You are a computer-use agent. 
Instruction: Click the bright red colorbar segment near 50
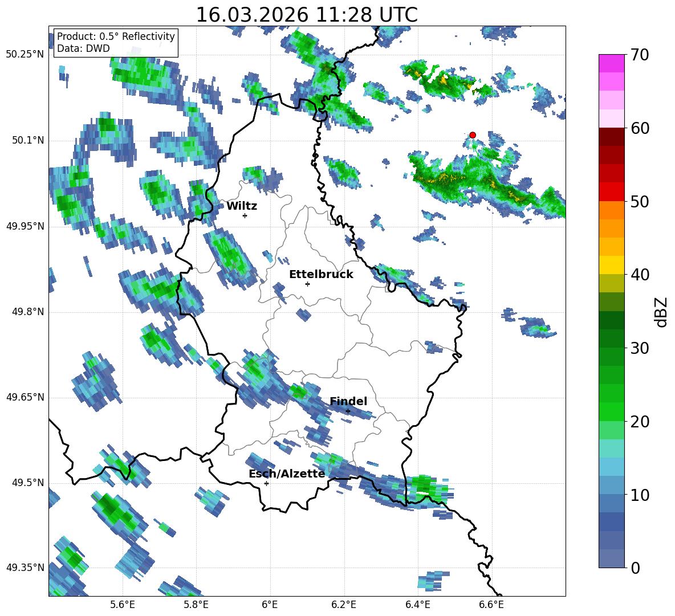(x=611, y=192)
